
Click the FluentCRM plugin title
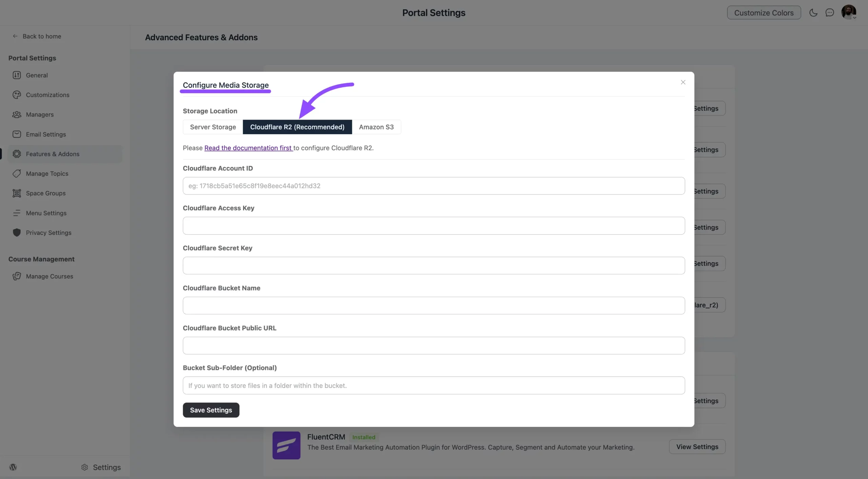[326, 437]
